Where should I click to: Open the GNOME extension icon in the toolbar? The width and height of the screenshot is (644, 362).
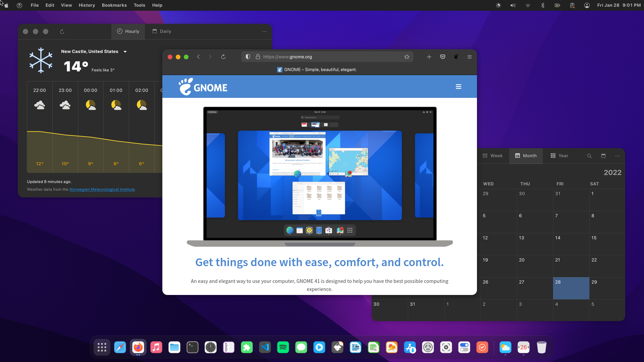(x=456, y=57)
